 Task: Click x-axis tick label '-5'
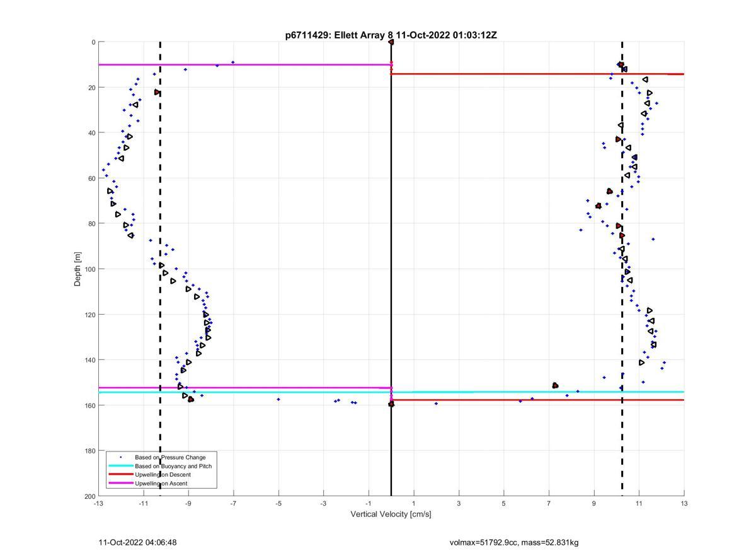278,503
